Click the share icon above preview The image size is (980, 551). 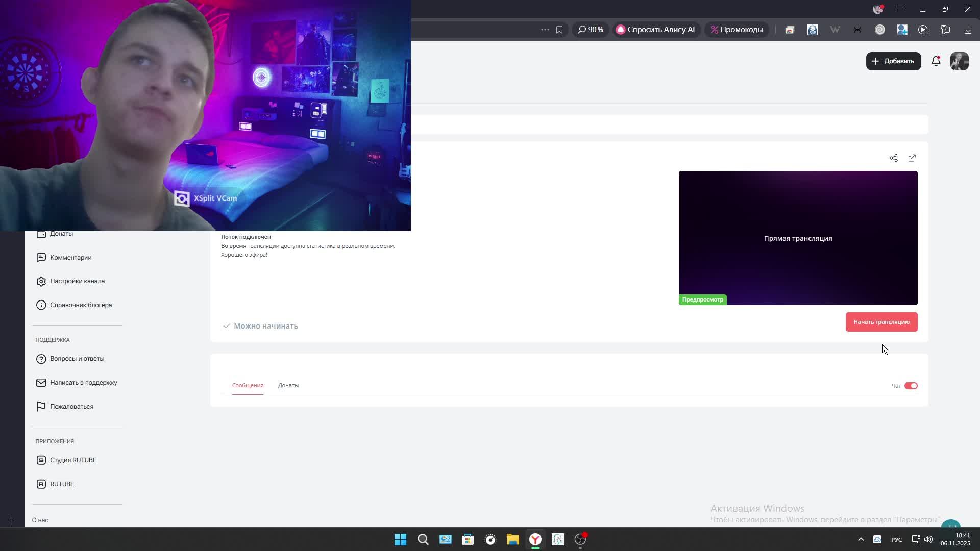point(893,158)
